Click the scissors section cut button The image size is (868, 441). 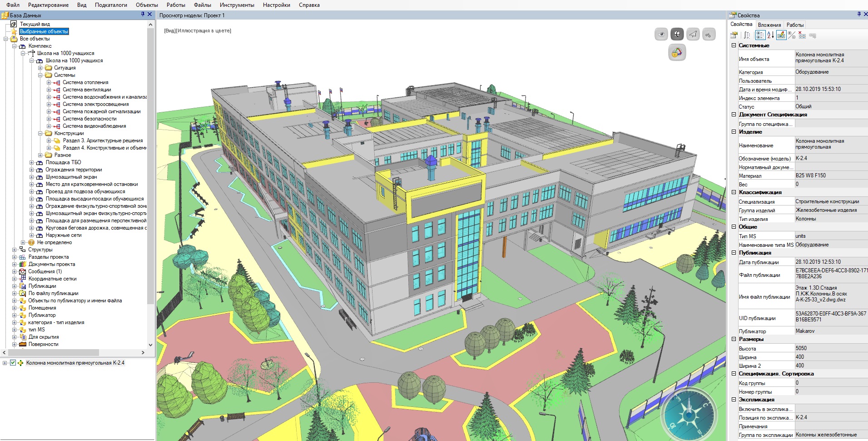(709, 34)
